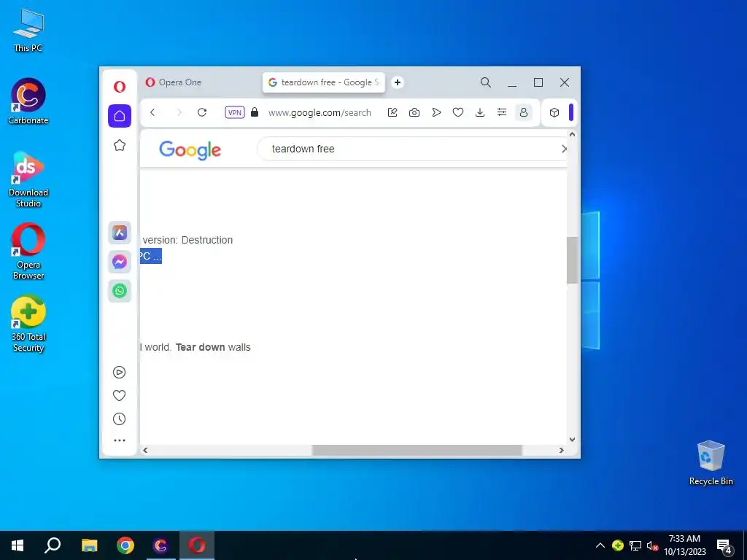Image resolution: width=747 pixels, height=560 pixels.
Task: Click the scroll up arrow
Action: coord(572,135)
